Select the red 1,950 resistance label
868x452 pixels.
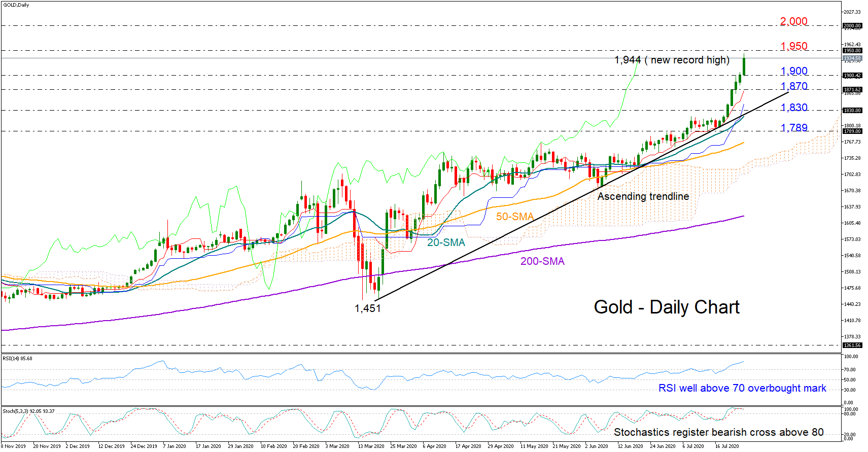pos(793,46)
